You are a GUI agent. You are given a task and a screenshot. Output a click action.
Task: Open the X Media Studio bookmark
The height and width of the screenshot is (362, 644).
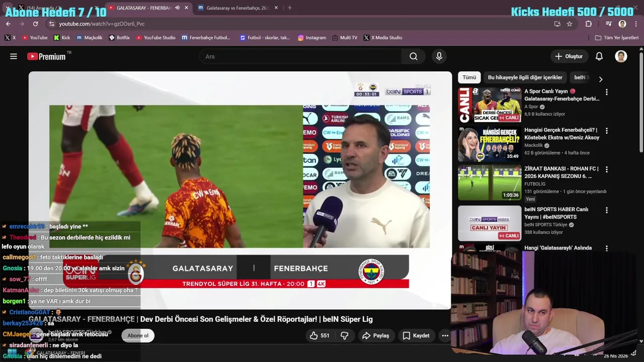pyautogui.click(x=383, y=38)
